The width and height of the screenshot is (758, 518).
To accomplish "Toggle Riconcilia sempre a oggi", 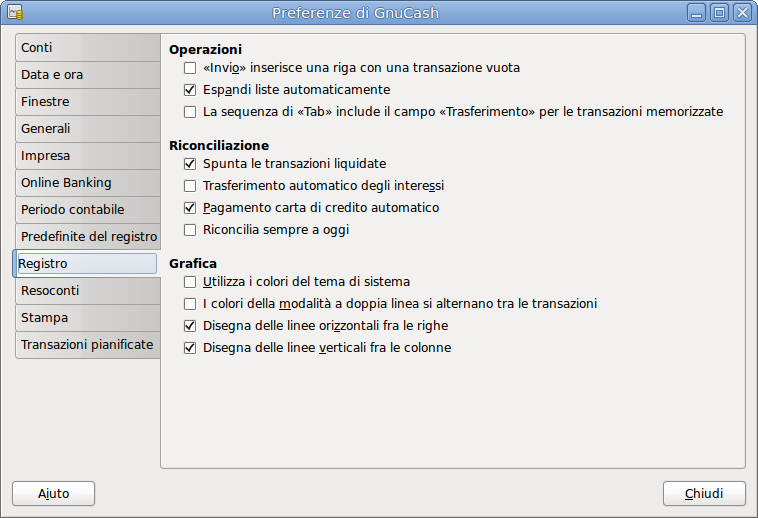I will pos(190,230).
